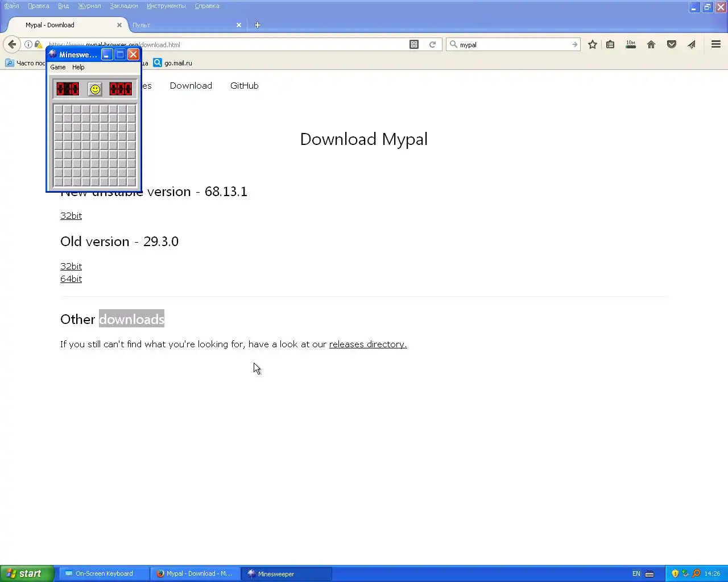Click the page info circle icon
The height and width of the screenshot is (582, 728).
point(28,44)
